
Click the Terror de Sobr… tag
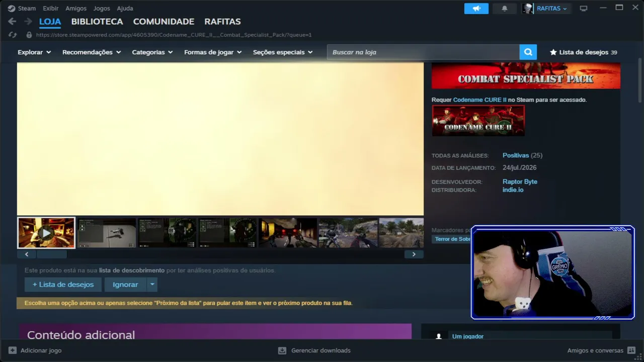[452, 239]
